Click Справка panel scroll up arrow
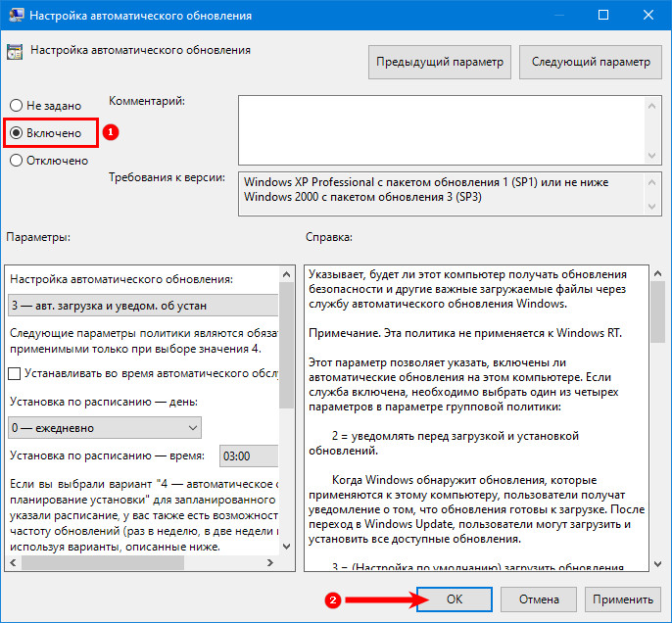This screenshot has width=672, height=623. [658, 273]
